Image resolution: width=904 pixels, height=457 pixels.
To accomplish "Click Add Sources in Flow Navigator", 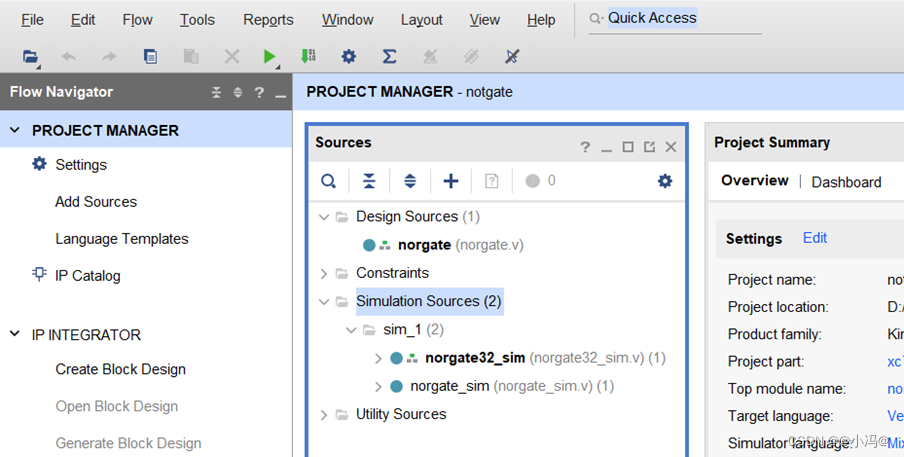I will click(96, 202).
